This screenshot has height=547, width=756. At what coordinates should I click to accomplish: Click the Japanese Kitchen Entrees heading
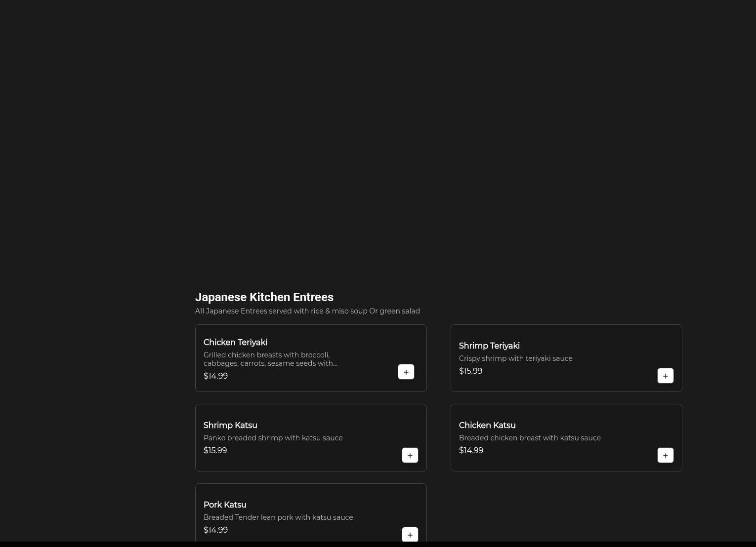point(264,297)
